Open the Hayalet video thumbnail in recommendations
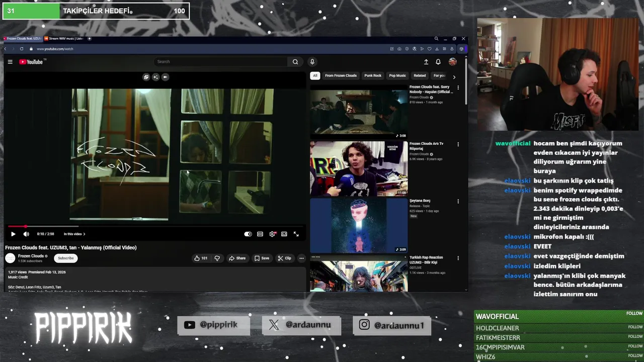 pyautogui.click(x=359, y=112)
